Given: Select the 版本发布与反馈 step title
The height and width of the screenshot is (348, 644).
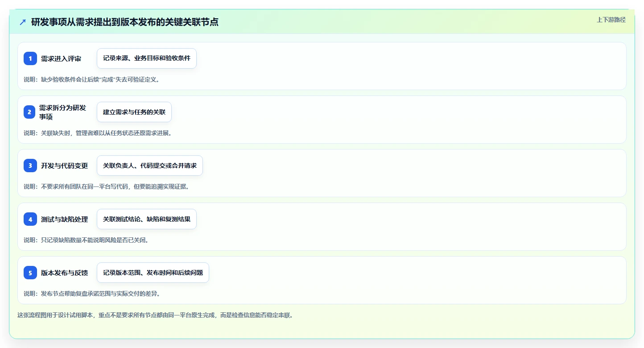Looking at the screenshot, I should click(64, 273).
